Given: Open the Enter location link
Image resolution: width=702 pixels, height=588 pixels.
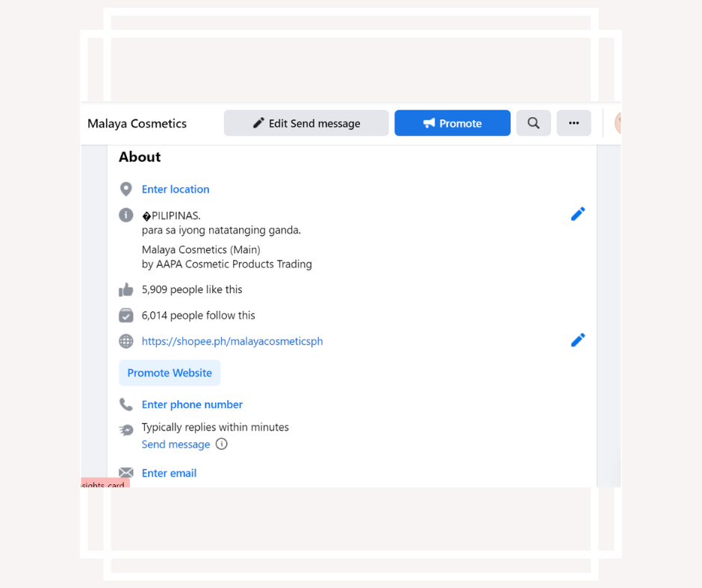Looking at the screenshot, I should [x=175, y=190].
